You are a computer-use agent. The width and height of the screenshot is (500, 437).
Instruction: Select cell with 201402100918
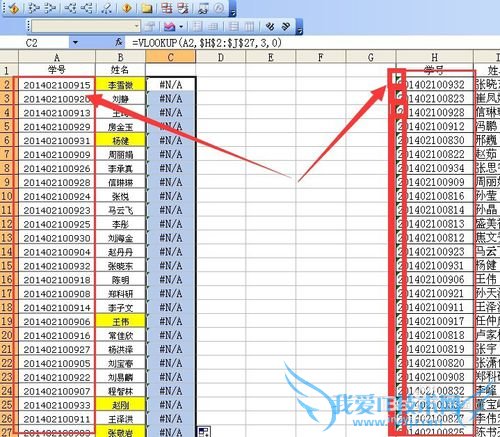point(57,280)
